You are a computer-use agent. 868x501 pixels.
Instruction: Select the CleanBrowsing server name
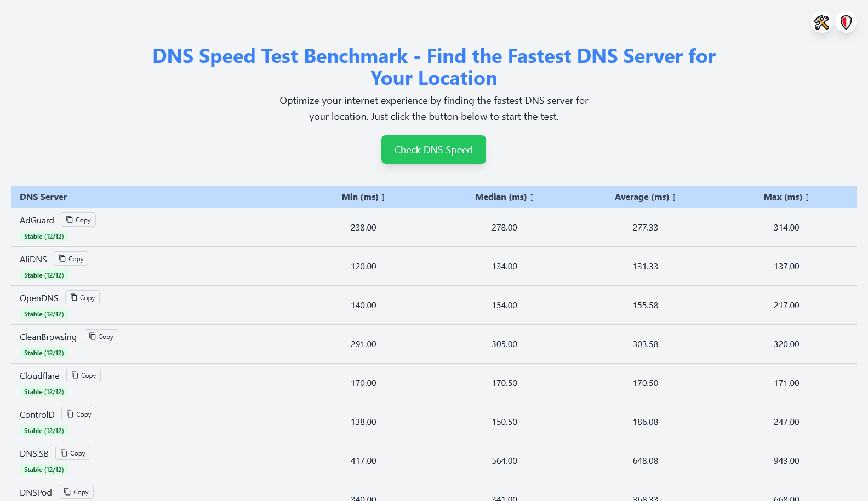point(48,337)
